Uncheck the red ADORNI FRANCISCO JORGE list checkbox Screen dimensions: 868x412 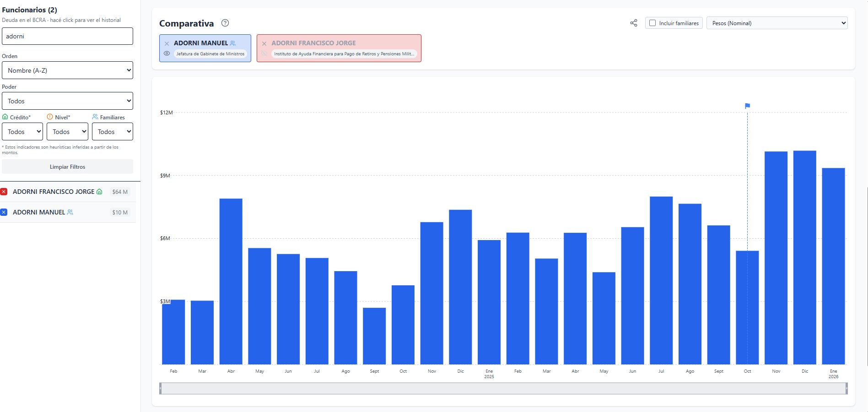[x=4, y=192]
